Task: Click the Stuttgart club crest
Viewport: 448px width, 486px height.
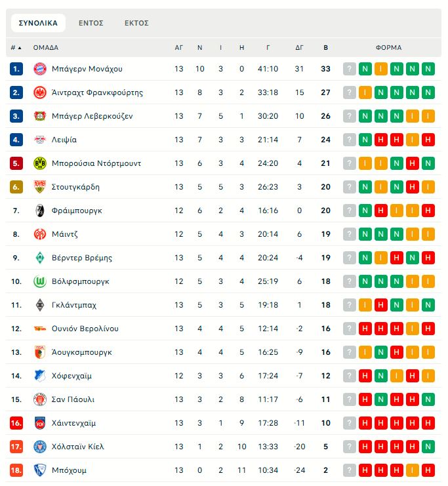Action: point(40,187)
